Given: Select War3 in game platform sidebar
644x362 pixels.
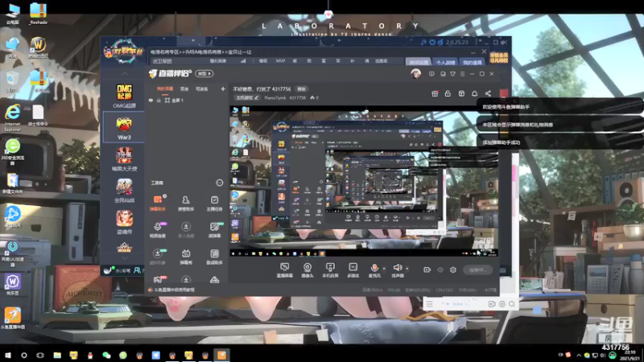Looking at the screenshot, I should pos(124,128).
